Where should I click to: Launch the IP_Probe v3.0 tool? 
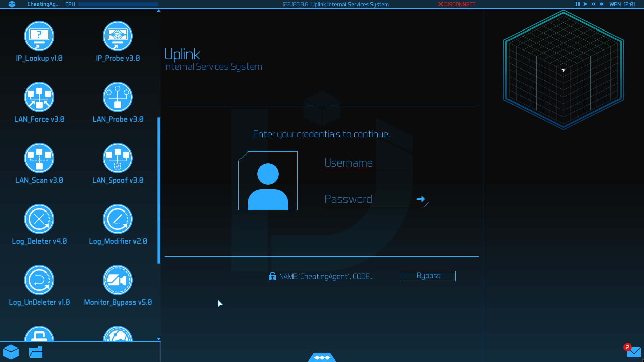pos(118,42)
